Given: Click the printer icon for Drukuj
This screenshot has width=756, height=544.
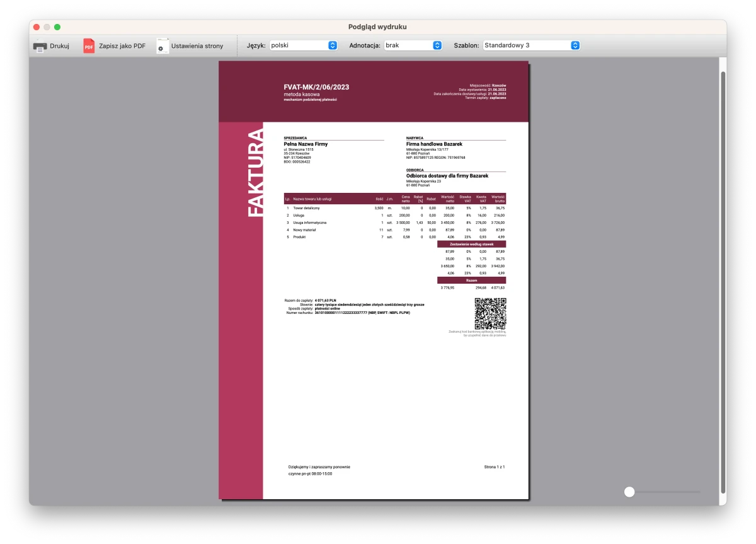Looking at the screenshot, I should pos(40,46).
